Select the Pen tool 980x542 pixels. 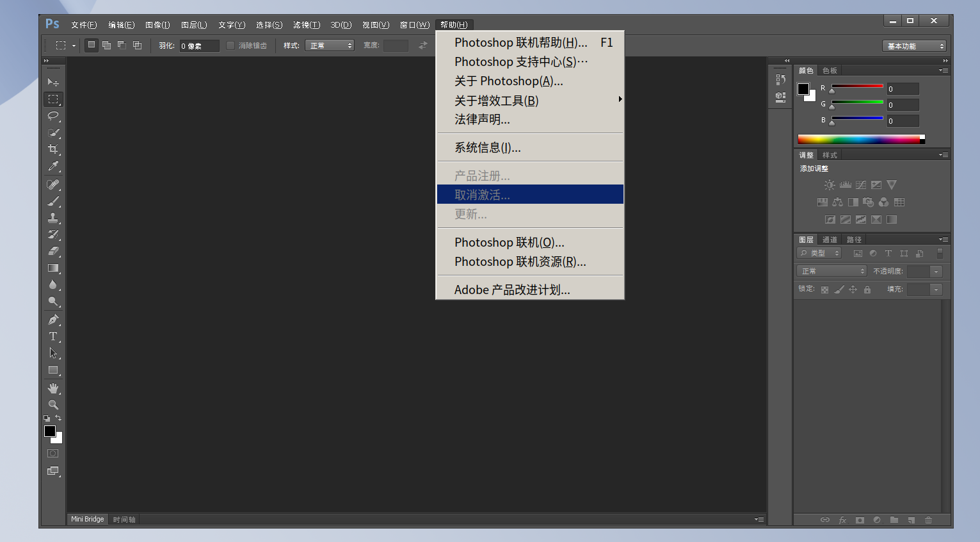(x=53, y=320)
